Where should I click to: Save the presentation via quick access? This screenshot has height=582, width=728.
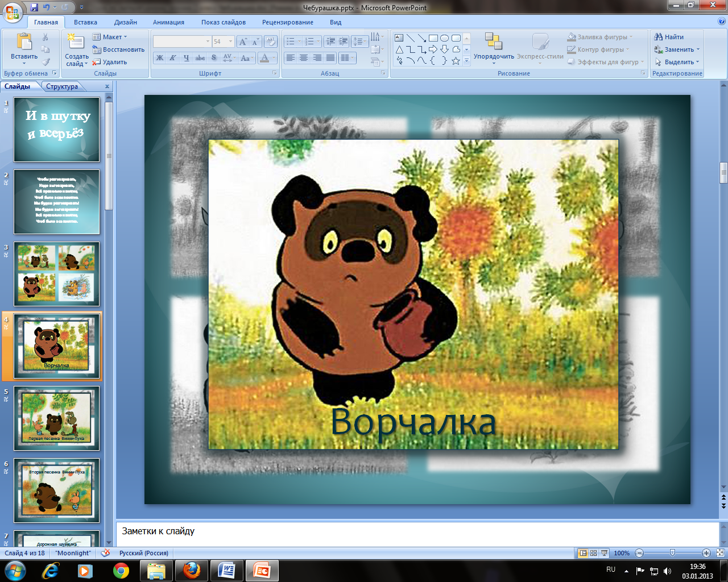34,7
